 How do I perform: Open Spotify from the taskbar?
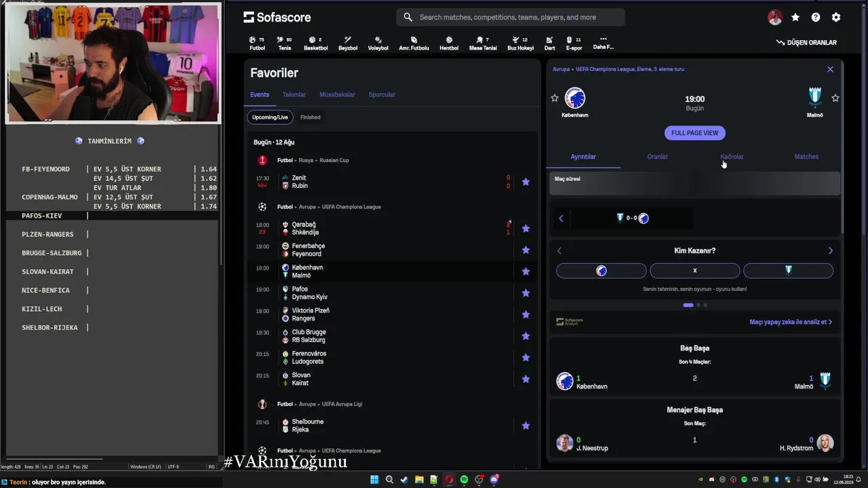(x=464, y=479)
